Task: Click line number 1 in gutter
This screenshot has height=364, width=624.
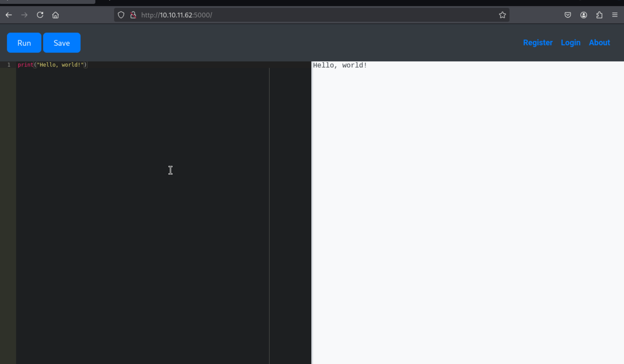Action: tap(9, 65)
